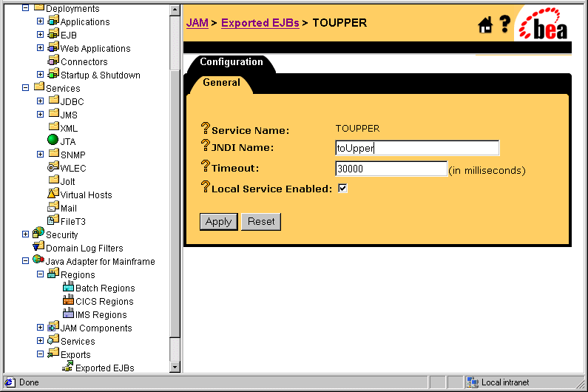
Task: Expand the Web Applications tree node
Action: tap(41, 47)
